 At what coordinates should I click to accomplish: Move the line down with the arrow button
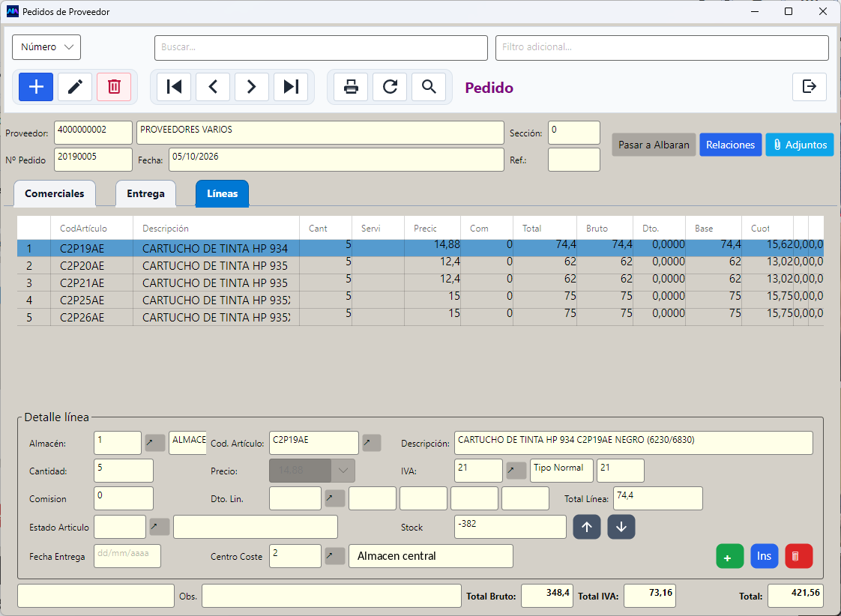[621, 527]
